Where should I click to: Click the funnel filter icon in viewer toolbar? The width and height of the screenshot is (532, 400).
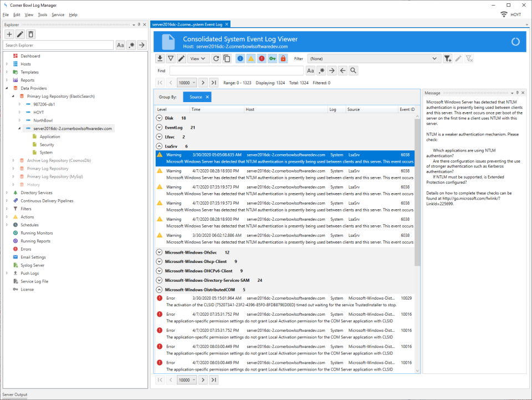171,58
